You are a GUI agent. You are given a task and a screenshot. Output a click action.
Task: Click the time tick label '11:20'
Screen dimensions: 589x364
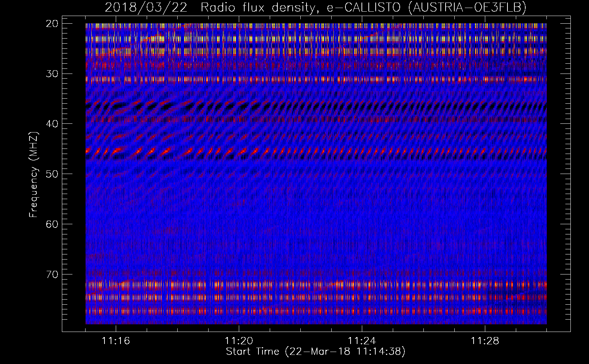(239, 341)
